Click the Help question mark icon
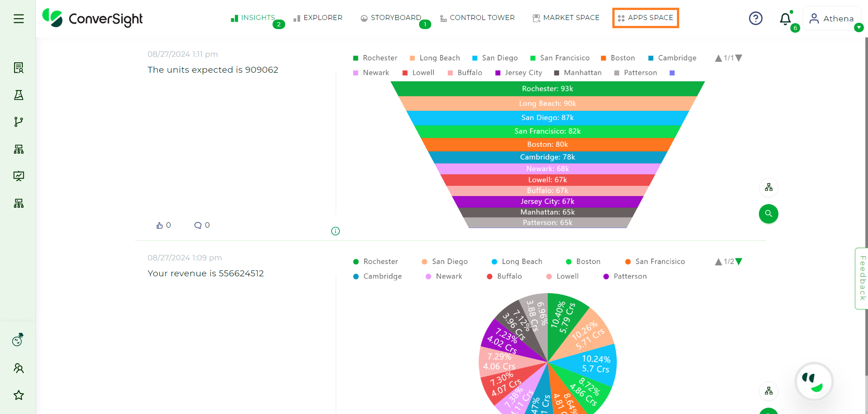 [x=755, y=19]
